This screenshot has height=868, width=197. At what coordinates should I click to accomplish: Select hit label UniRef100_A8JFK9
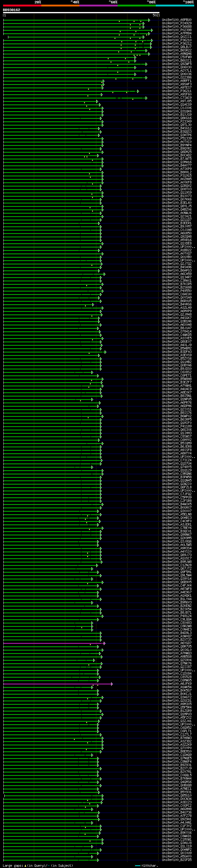click(177, 684)
